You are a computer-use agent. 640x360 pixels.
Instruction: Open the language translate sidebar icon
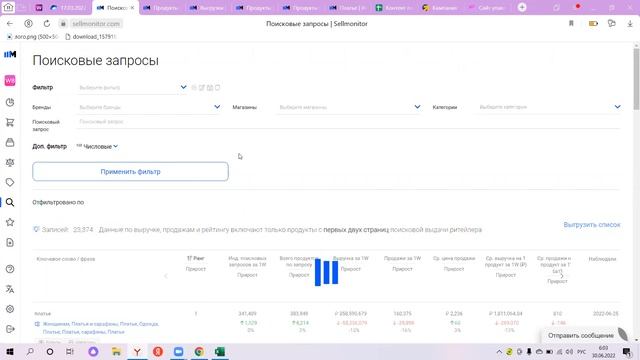click(x=10, y=289)
